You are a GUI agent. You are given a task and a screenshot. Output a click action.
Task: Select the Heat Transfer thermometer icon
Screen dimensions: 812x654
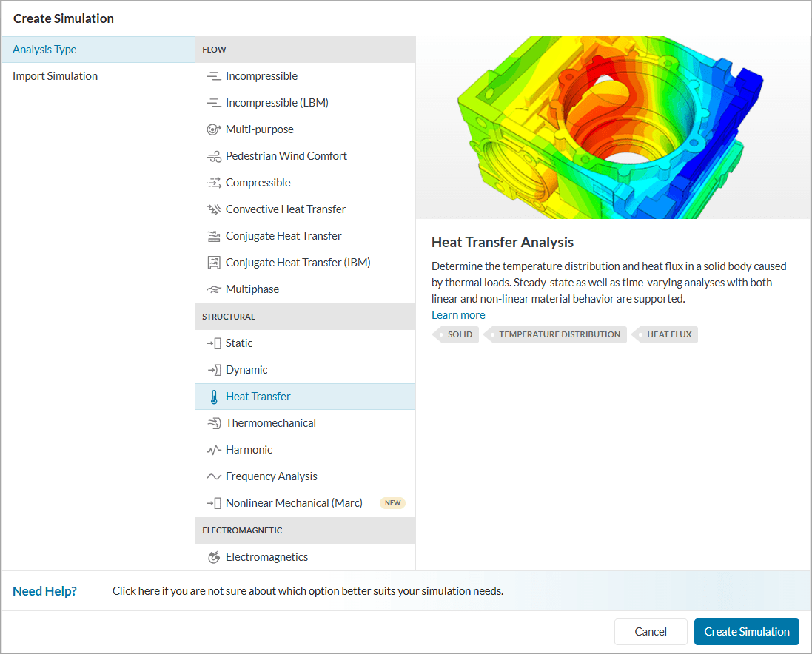[214, 397]
